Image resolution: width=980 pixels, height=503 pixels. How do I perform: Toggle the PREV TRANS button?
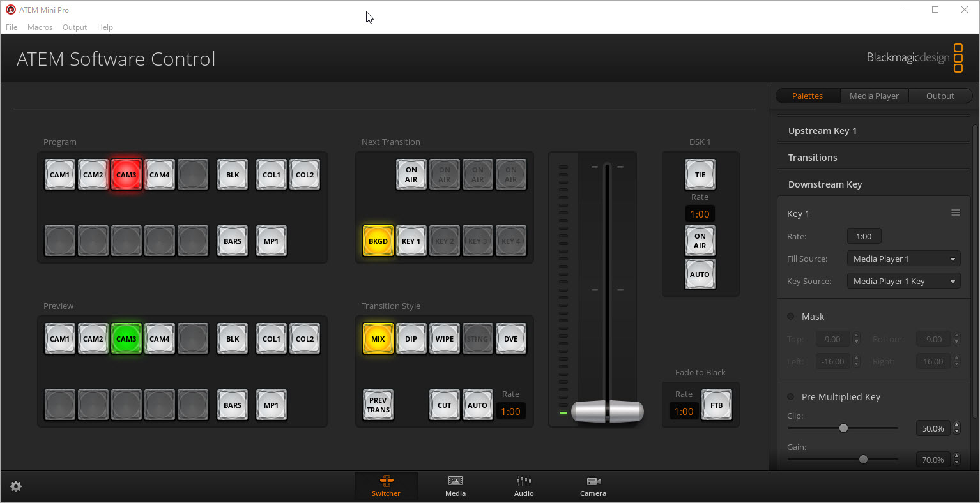pyautogui.click(x=378, y=405)
